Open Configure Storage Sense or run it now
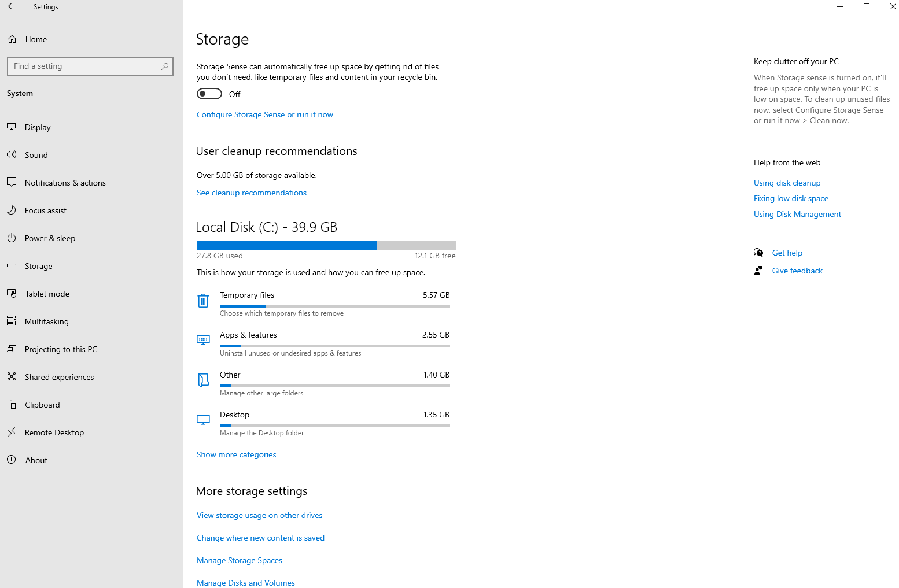The image size is (899, 588). point(264,114)
